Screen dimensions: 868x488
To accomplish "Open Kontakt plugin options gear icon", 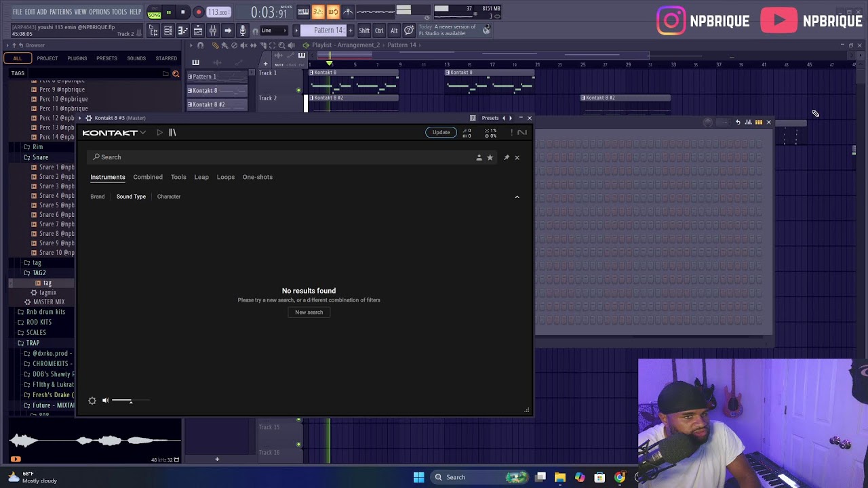I will [88, 118].
